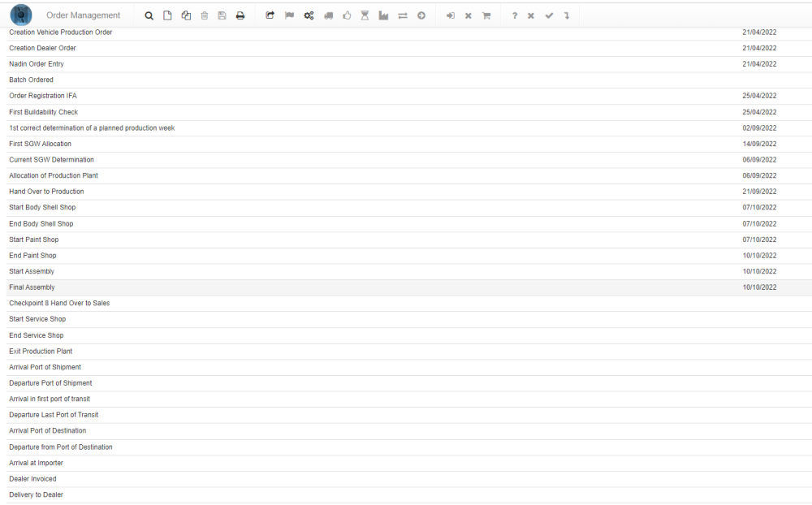This screenshot has width=812, height=505.
Task: Select the Nadin Order Entry row
Action: 409,64
